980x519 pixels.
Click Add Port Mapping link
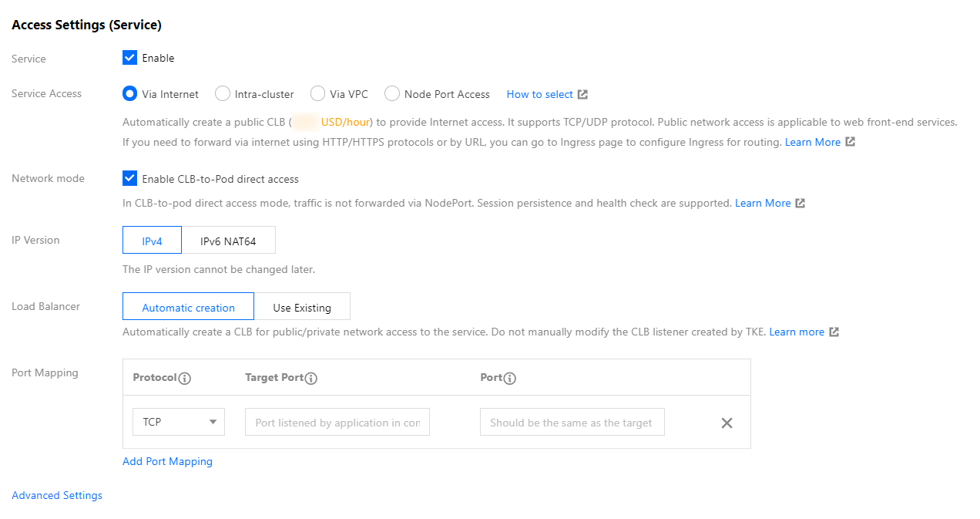[167, 462]
